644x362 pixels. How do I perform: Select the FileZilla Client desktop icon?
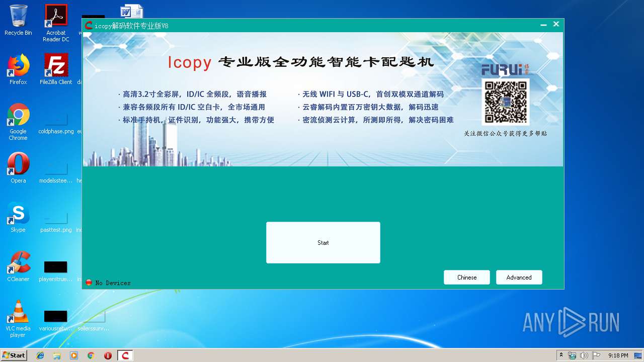[56, 69]
